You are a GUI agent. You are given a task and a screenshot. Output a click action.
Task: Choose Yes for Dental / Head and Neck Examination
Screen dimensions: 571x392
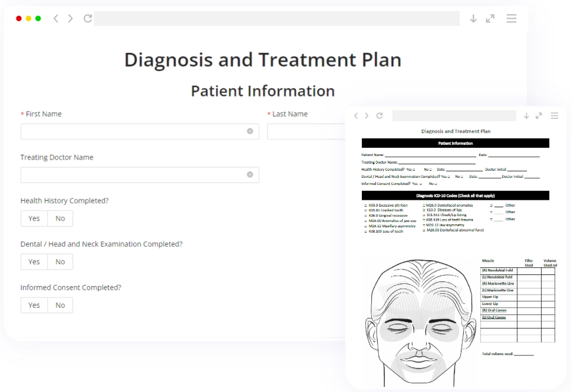click(34, 262)
